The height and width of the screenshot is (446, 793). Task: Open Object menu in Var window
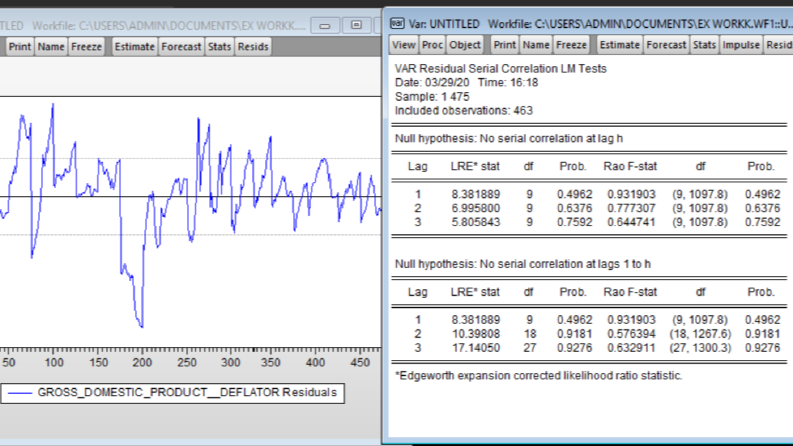tap(465, 45)
